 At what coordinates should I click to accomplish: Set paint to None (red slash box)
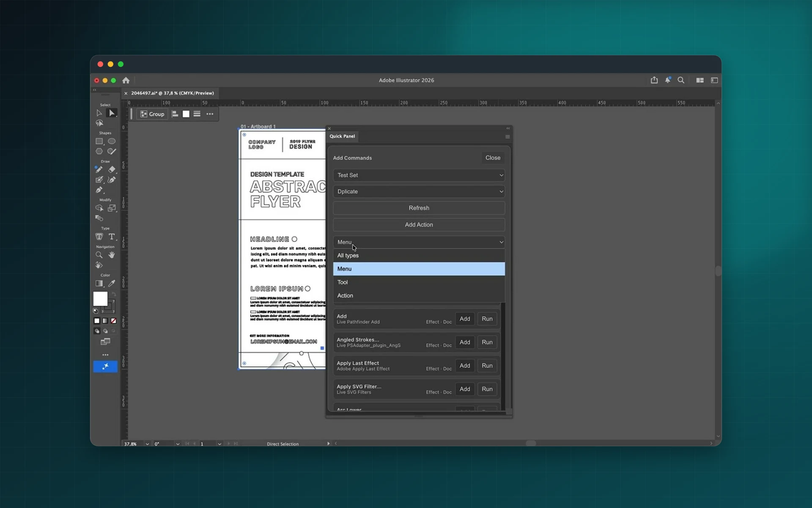pyautogui.click(x=113, y=321)
